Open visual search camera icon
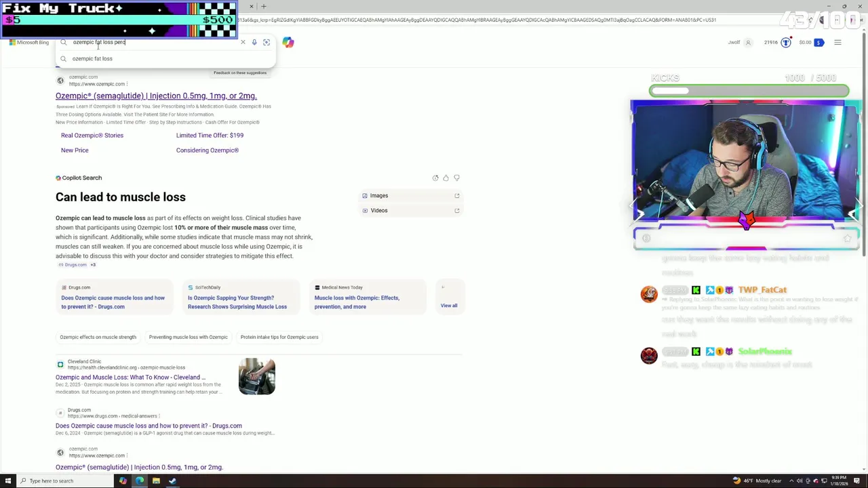Screen dimensions: 868x488 pos(267,42)
